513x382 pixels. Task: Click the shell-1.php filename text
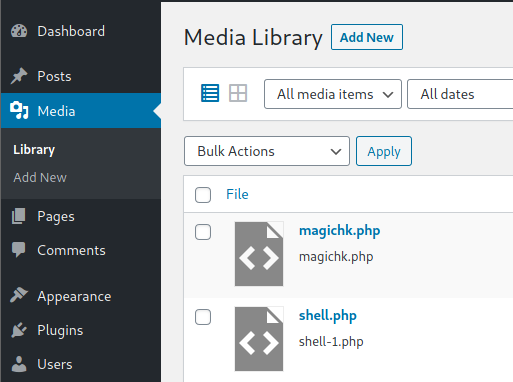pos(331,342)
